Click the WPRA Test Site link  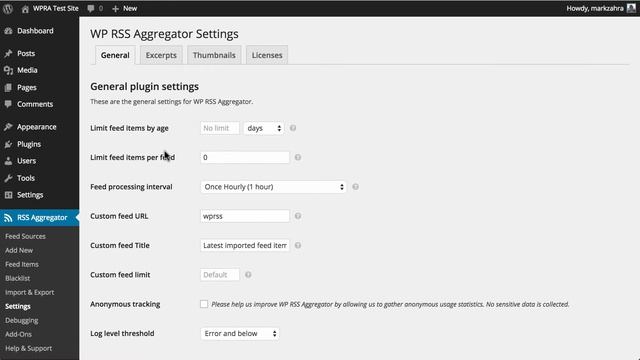point(56,8)
